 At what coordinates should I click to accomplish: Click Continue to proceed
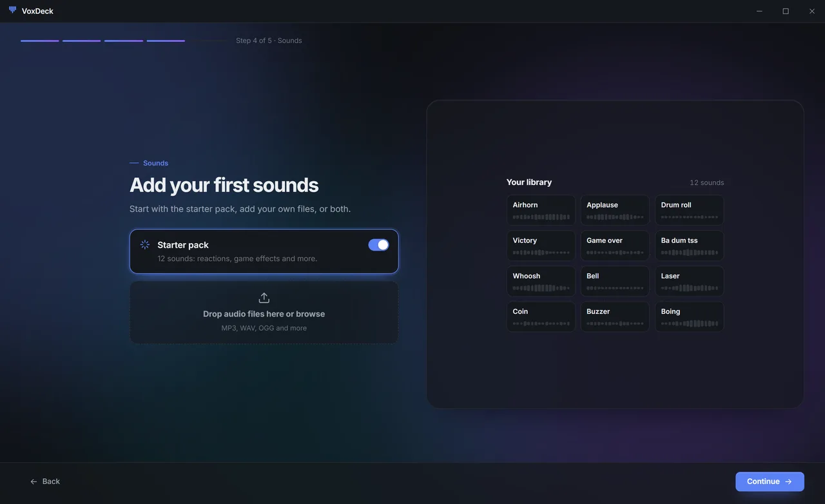(x=770, y=481)
